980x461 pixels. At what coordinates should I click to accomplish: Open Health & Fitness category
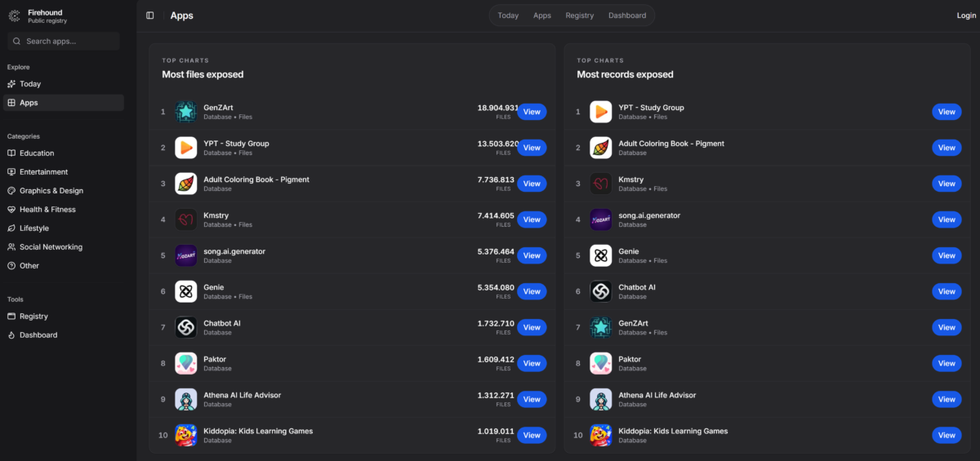47,210
